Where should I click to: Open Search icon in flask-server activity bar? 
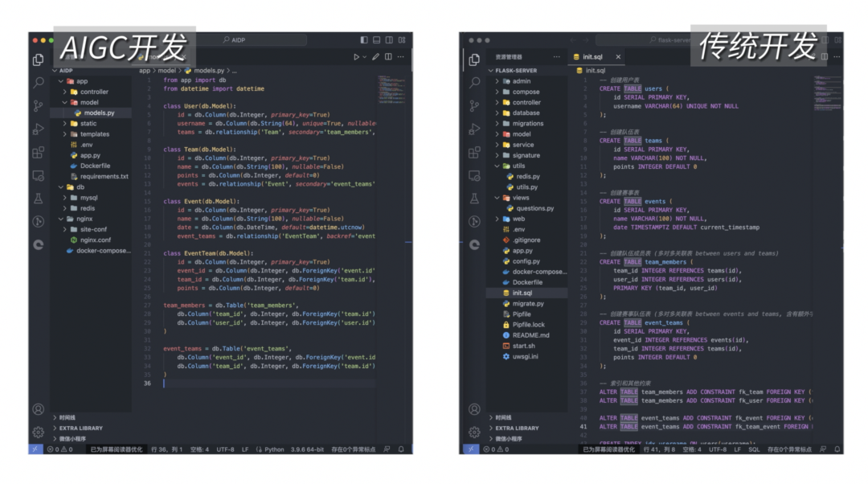[x=474, y=83]
